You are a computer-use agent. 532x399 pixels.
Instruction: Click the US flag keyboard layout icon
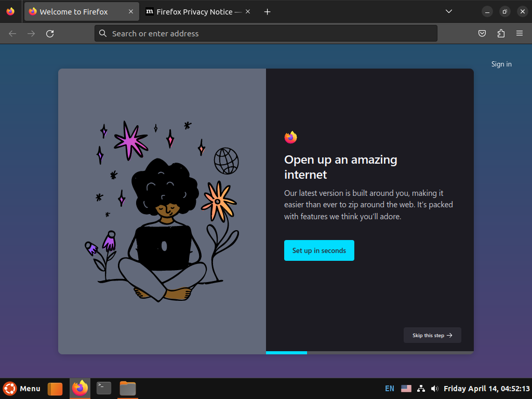point(406,389)
